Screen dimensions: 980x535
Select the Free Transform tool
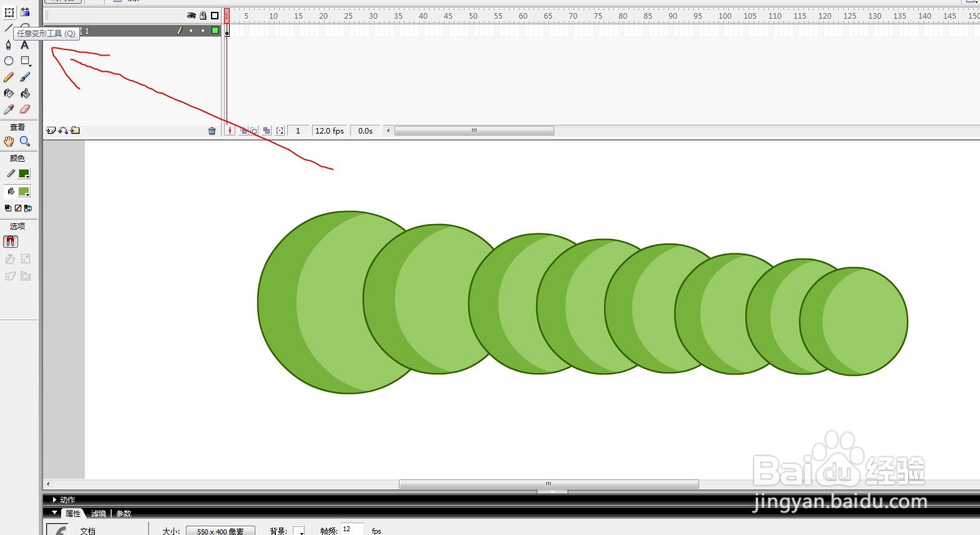[9, 12]
